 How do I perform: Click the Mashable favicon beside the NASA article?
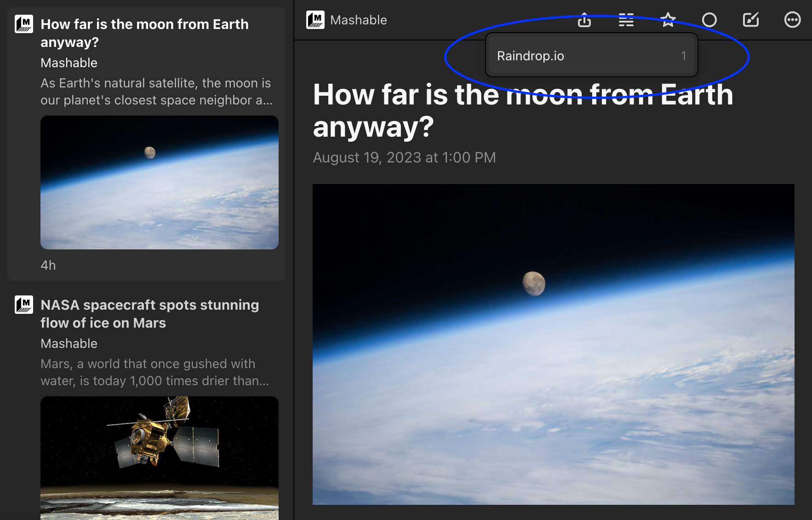tap(24, 305)
